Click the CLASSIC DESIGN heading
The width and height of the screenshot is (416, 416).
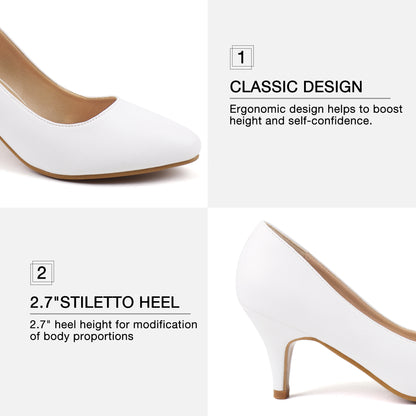296,87
